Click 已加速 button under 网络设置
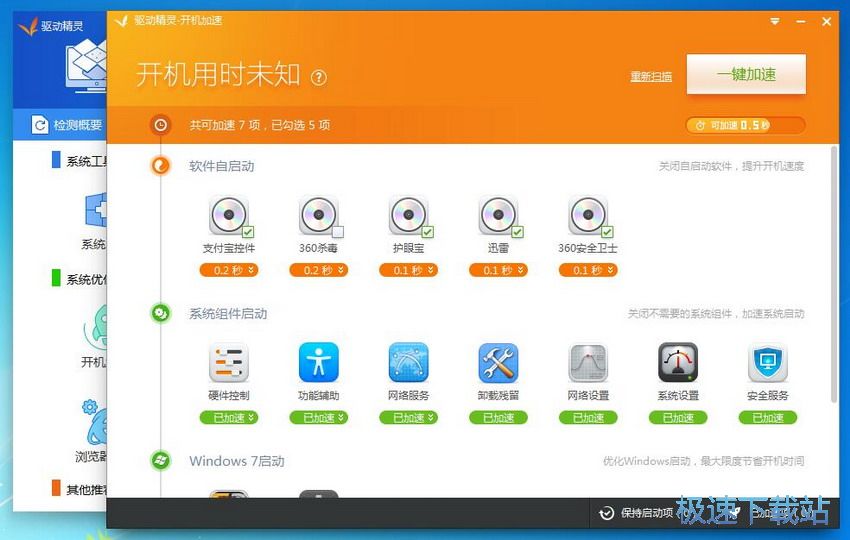850x540 pixels. pos(588,417)
